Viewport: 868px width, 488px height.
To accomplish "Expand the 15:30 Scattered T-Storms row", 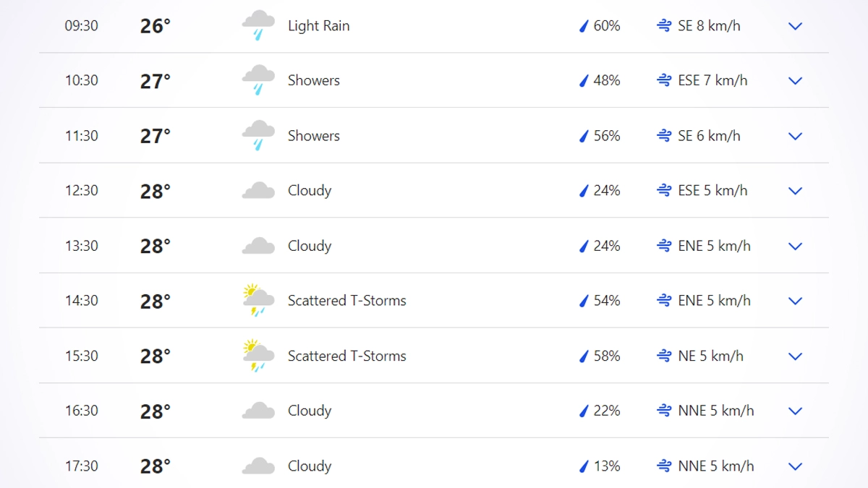I will 795,356.
